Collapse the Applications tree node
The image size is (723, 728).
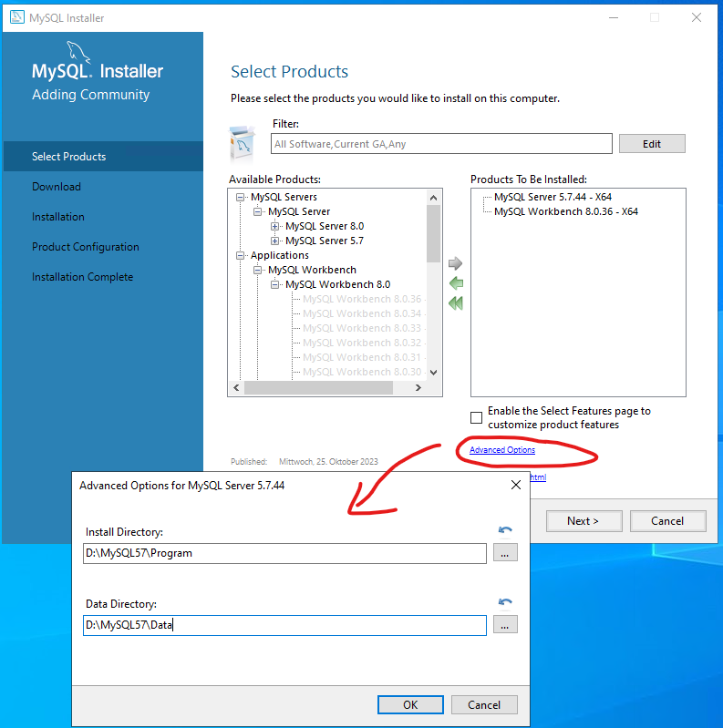pyautogui.click(x=240, y=255)
